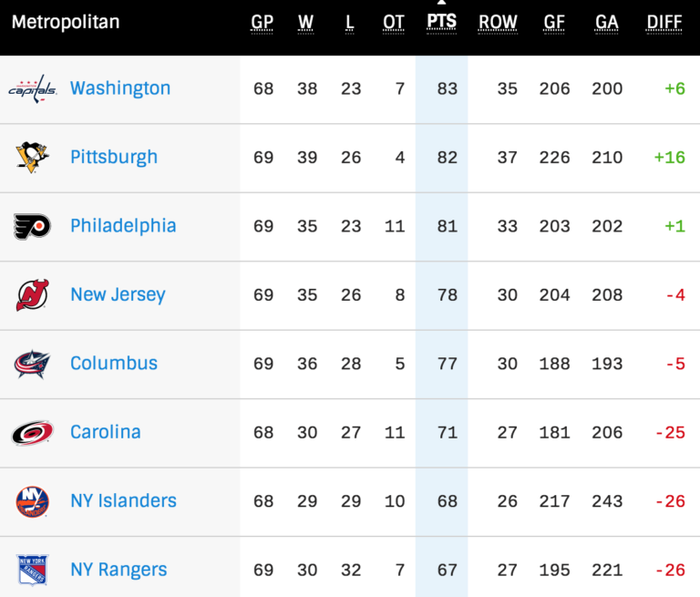700x597 pixels.
Task: Sort standings by PTS column
Action: pyautogui.click(x=442, y=22)
